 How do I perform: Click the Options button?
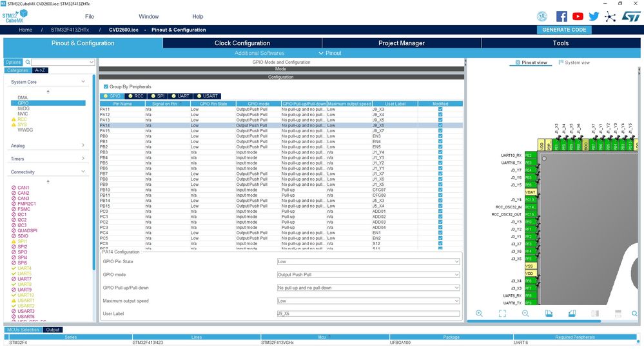click(x=13, y=62)
